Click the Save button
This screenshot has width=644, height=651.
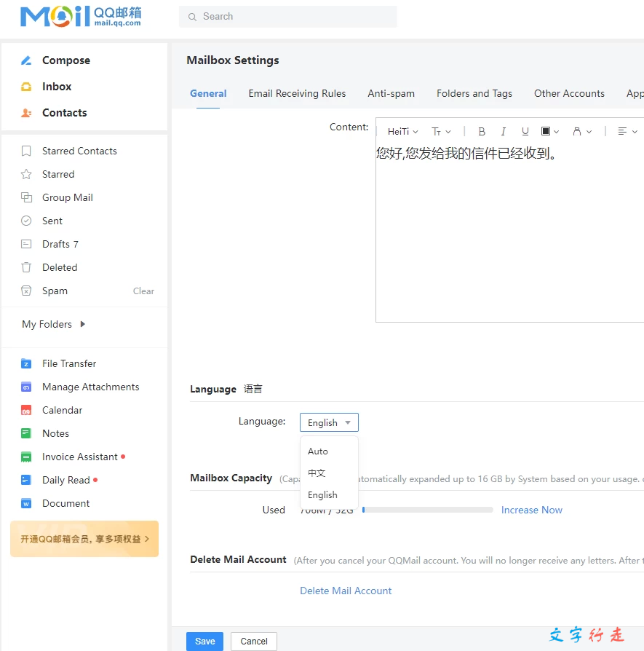(204, 641)
